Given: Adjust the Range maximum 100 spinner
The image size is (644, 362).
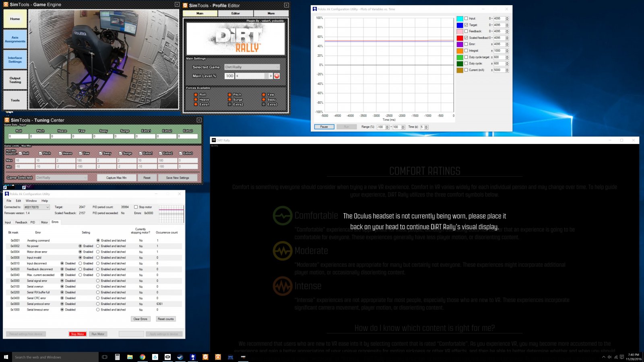Looking at the screenshot, I should click(403, 127).
